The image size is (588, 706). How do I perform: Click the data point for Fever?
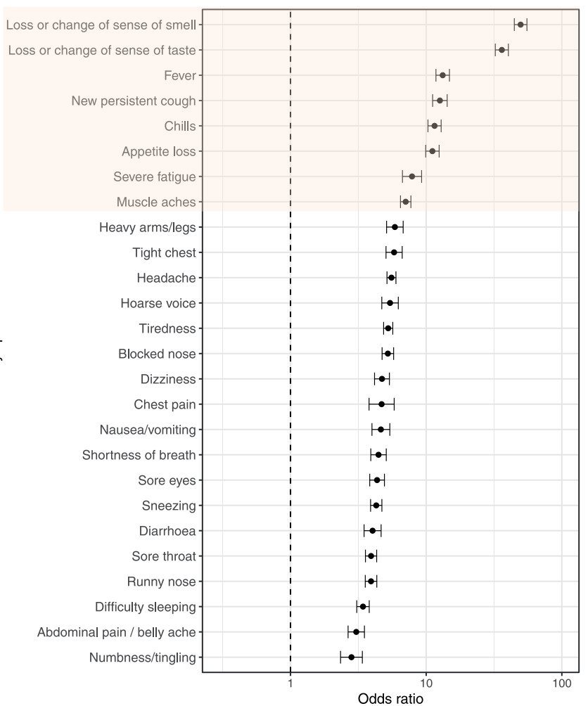[x=442, y=75]
